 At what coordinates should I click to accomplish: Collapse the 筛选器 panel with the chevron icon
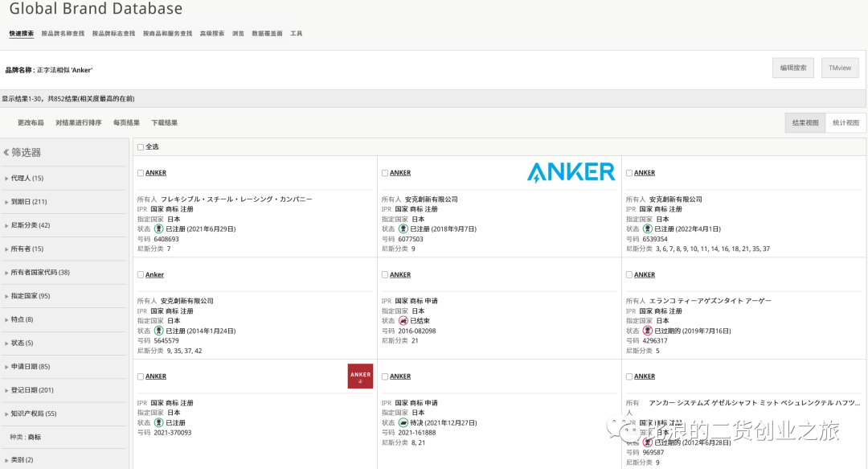pyautogui.click(x=6, y=153)
